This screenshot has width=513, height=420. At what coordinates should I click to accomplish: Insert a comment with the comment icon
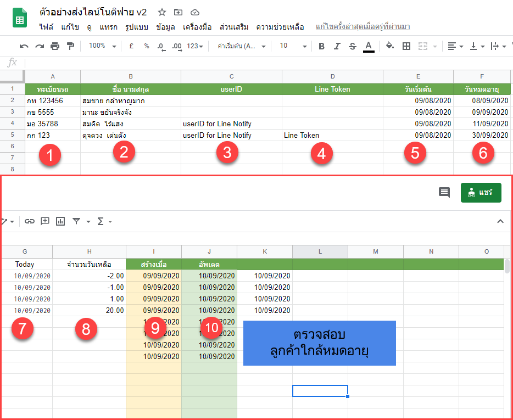(x=444, y=193)
